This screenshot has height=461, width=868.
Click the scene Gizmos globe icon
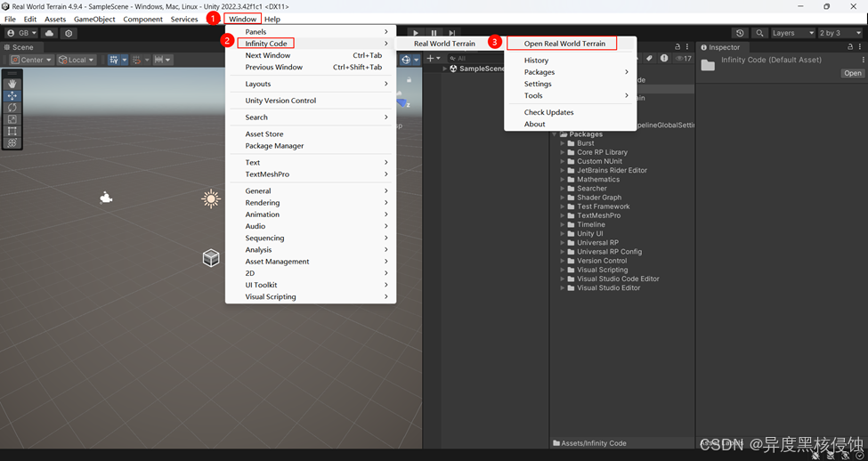406,60
